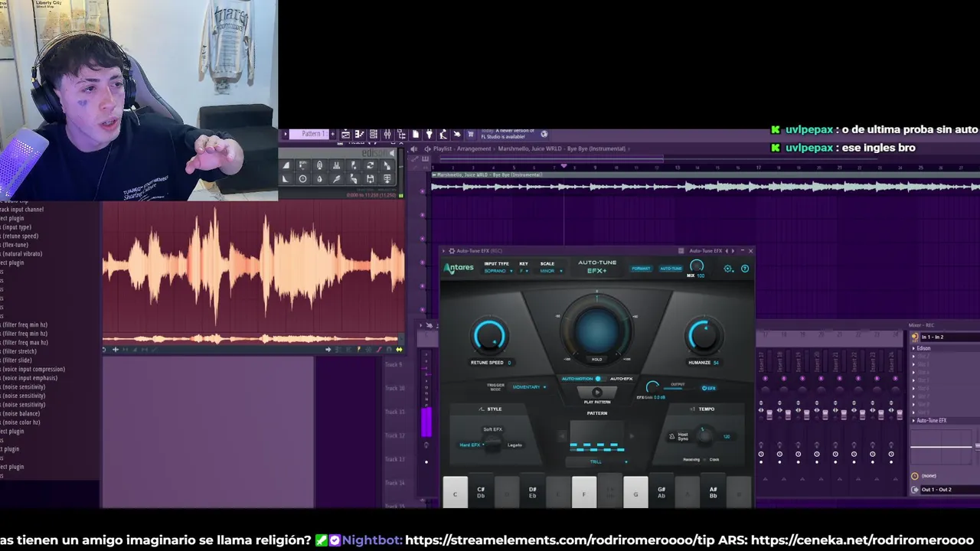Click the Bye Bye audio clip waveform in playlist
The width and height of the screenshot is (980, 551).
pos(704,186)
